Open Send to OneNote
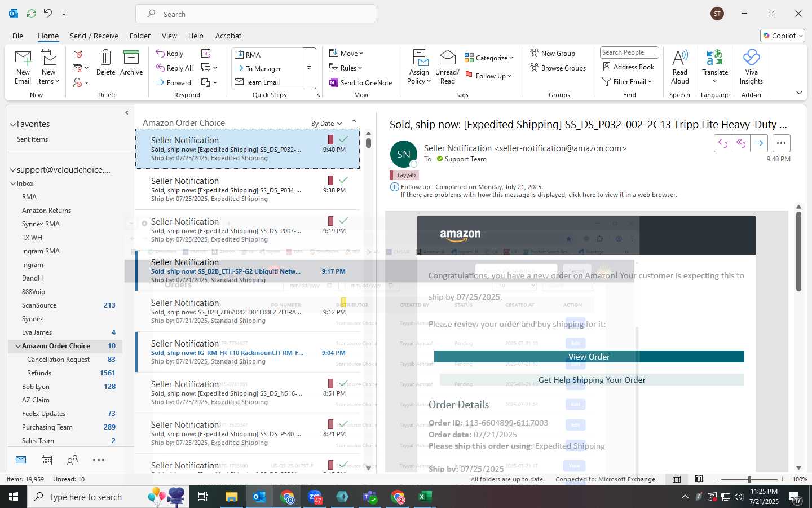Image resolution: width=812 pixels, height=508 pixels. [x=361, y=82]
